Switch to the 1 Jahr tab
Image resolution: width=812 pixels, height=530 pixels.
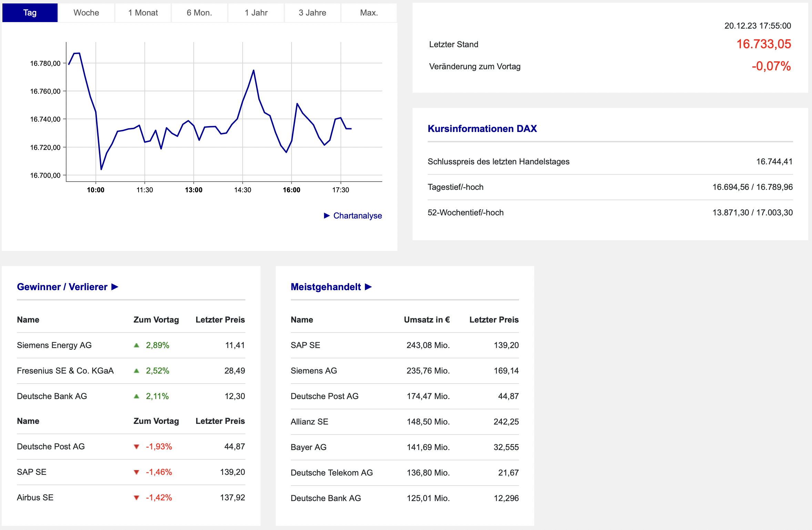[256, 13]
